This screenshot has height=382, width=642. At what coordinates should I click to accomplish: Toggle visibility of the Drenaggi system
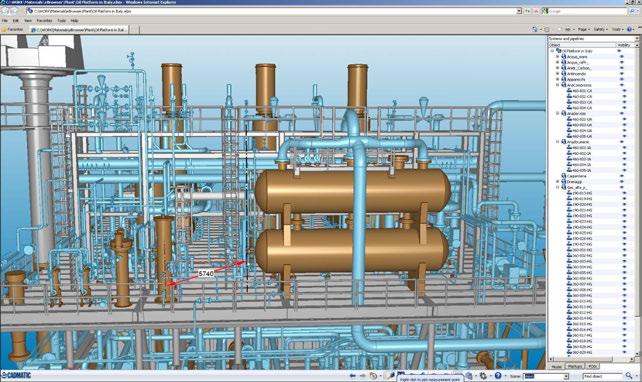[622, 181]
